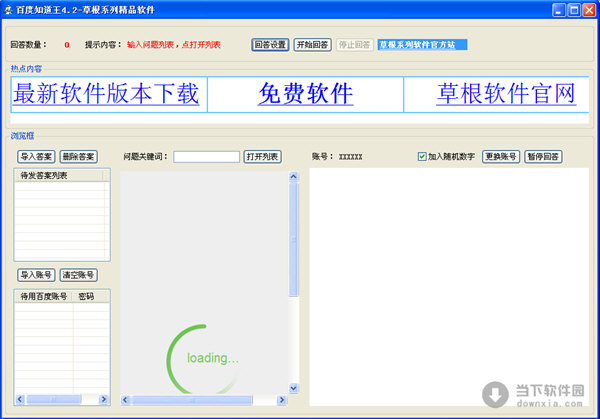Click the account list scroll-left arrow

pos(20,399)
